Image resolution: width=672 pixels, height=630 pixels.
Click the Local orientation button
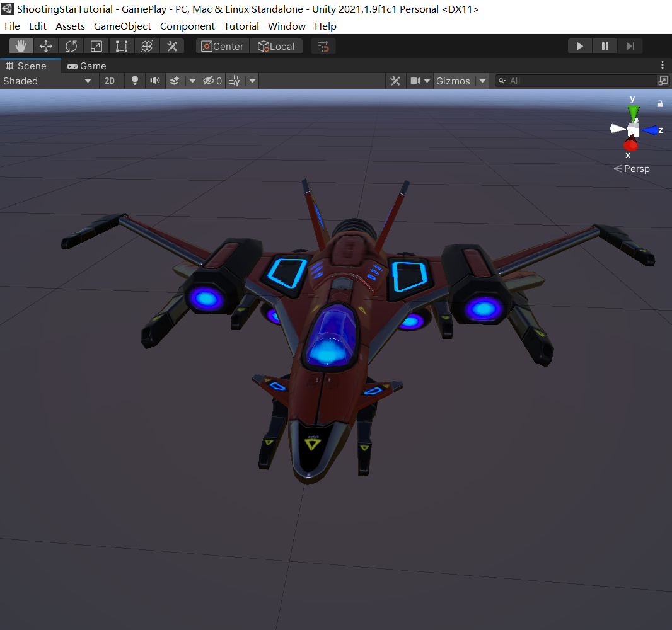276,45
